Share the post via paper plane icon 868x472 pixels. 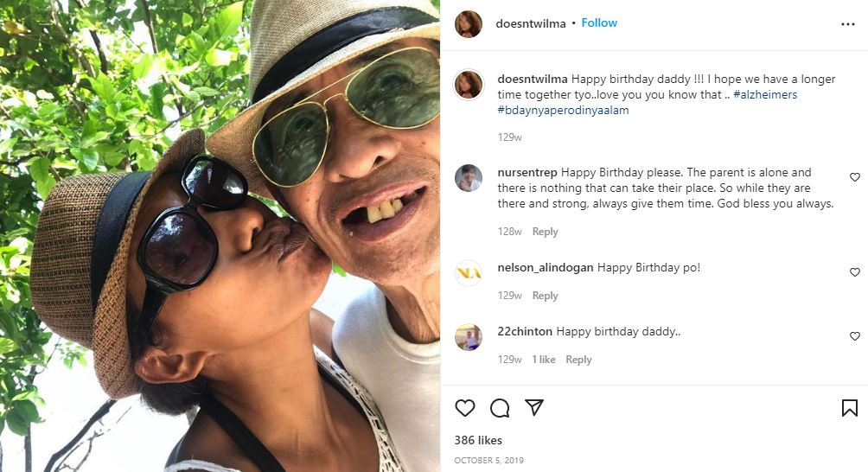(534, 407)
